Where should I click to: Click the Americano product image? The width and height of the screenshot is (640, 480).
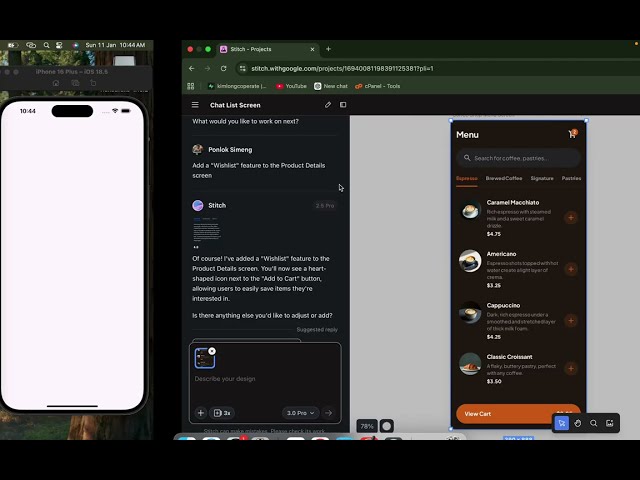pyautogui.click(x=470, y=261)
